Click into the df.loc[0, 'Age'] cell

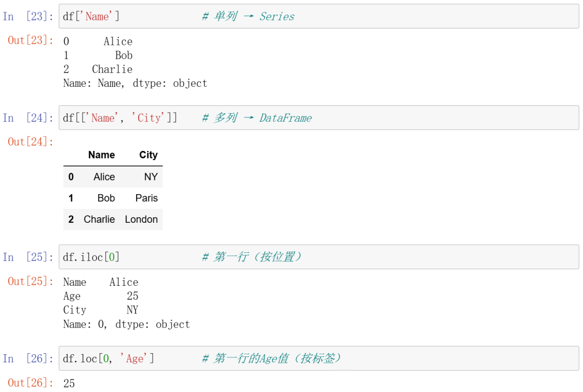coord(318,358)
